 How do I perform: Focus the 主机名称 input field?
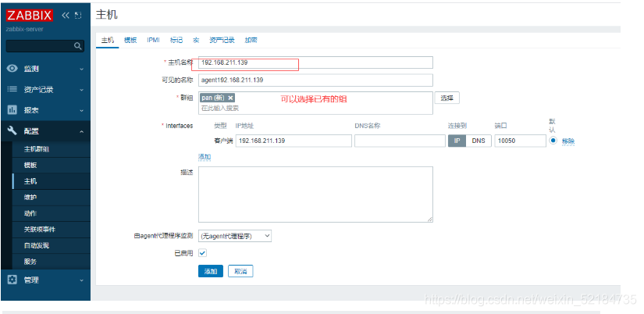[315, 62]
